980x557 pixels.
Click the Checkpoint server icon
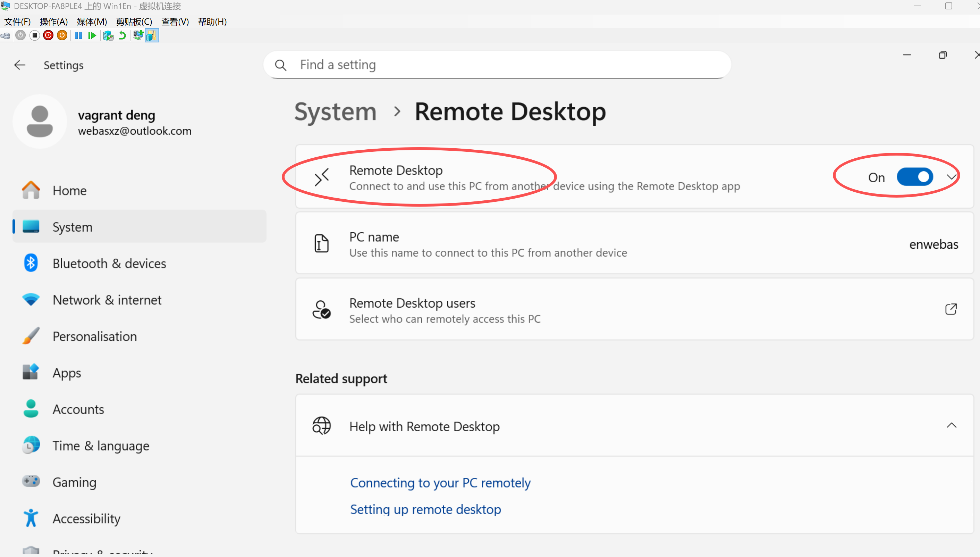[x=108, y=35]
